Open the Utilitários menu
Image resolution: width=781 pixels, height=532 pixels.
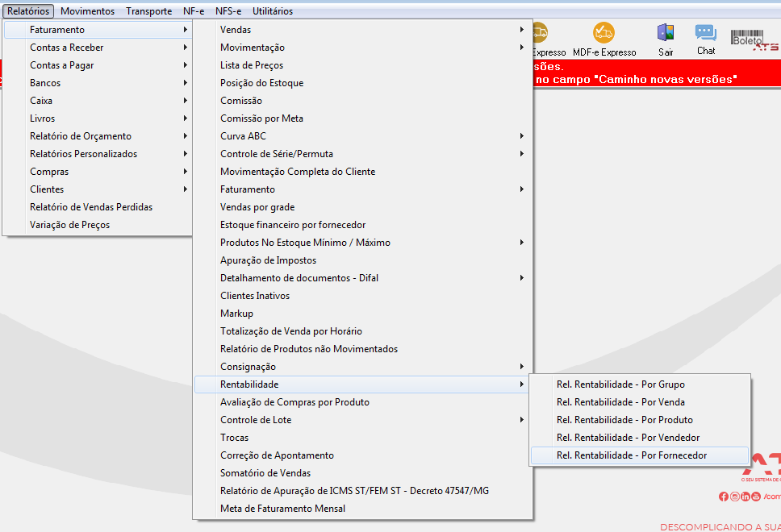pyautogui.click(x=273, y=11)
